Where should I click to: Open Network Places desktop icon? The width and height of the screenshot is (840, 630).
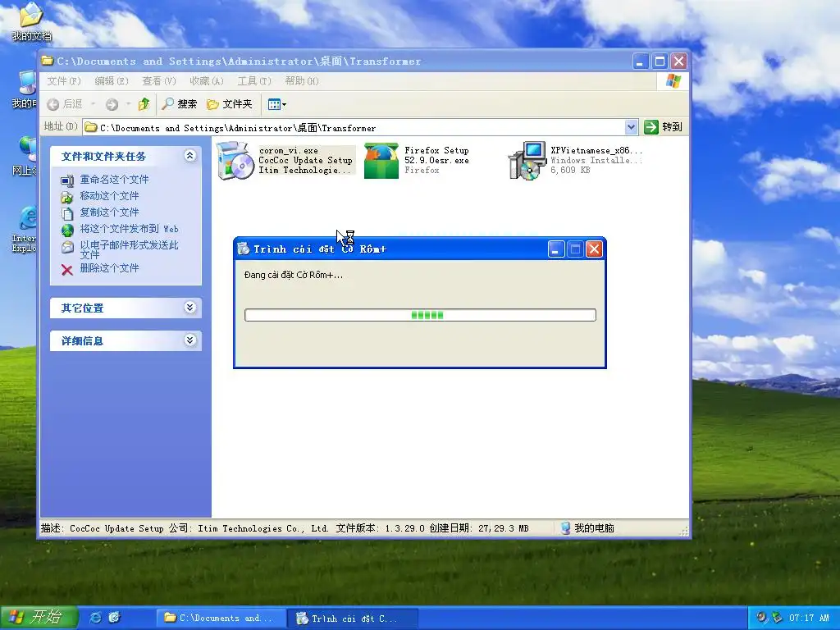tap(25, 156)
